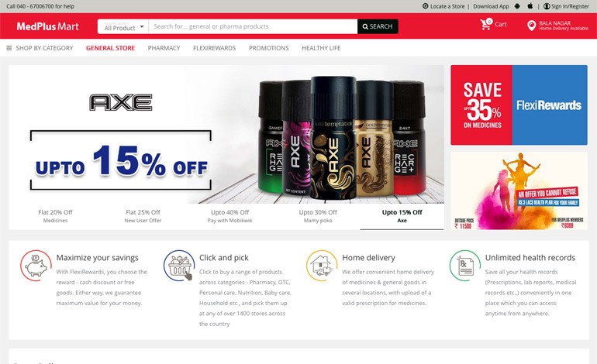Viewport: 597px width, 364px height.
Task: Open the shopping cart icon
Action: click(486, 24)
